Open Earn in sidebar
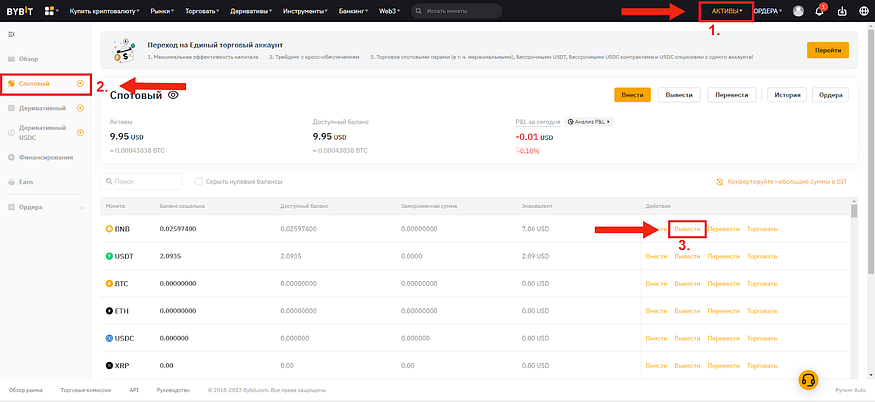The width and height of the screenshot is (875, 402). pos(26,182)
